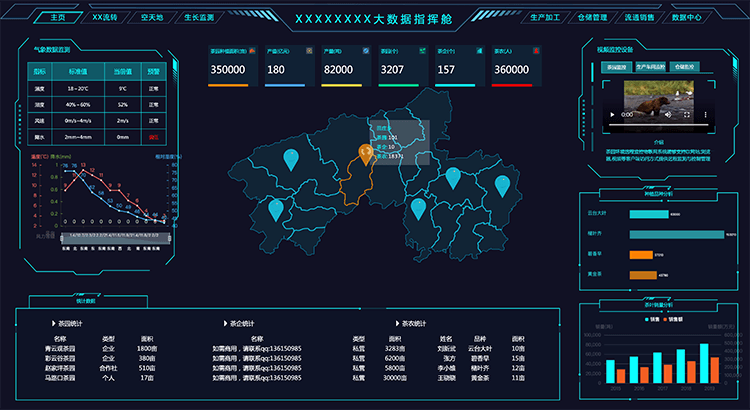Click the 黄金茶 bar in variety chart
This screenshot has width=750, height=410.
coord(643,275)
